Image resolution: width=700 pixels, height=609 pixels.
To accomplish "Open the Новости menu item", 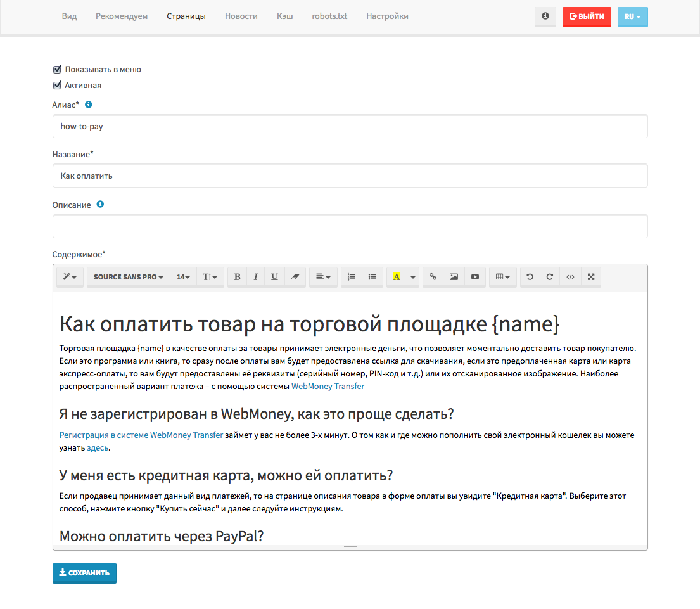I will click(x=241, y=16).
